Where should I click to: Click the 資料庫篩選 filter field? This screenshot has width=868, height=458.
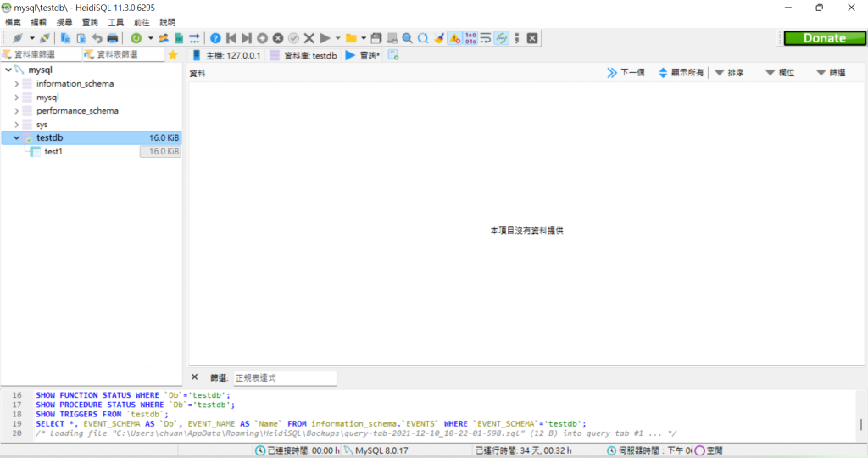[x=41, y=54]
